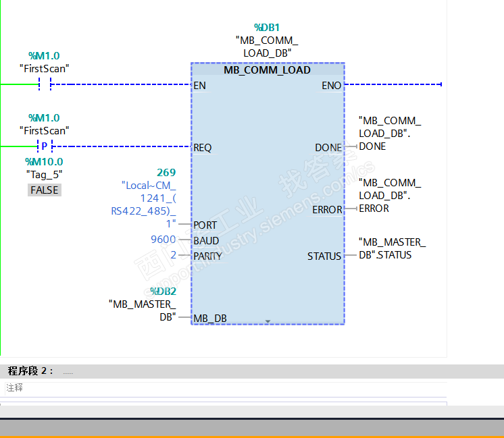This screenshot has width=504, height=438.
Task: Click the MB_COMM_LOAD block title
Action: pos(267,70)
